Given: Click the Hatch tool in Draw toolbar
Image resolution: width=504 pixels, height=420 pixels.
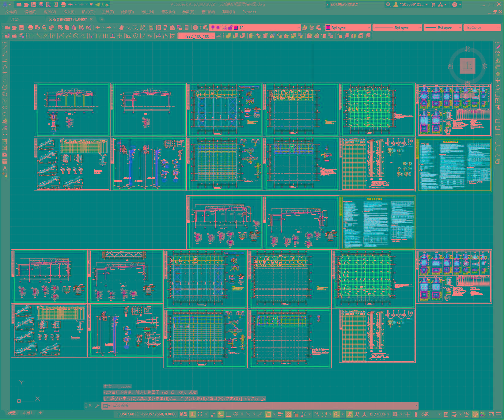Looking at the screenshot, I should pyautogui.click(x=5, y=141).
